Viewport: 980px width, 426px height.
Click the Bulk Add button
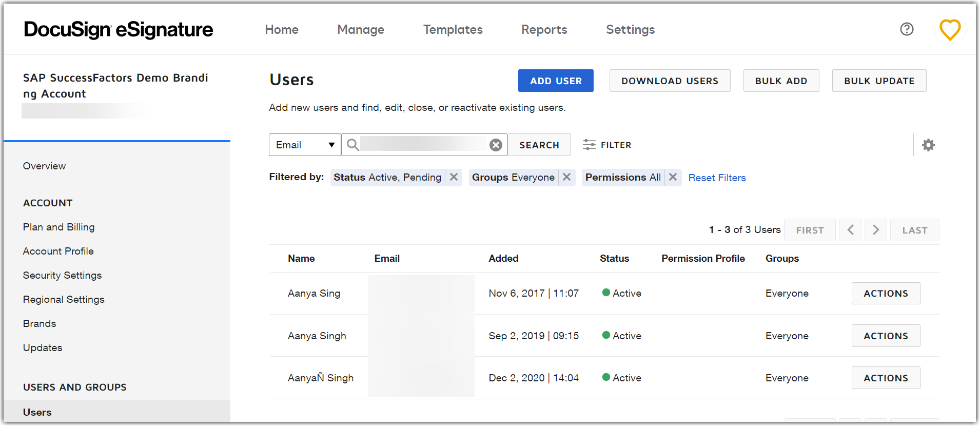[781, 81]
